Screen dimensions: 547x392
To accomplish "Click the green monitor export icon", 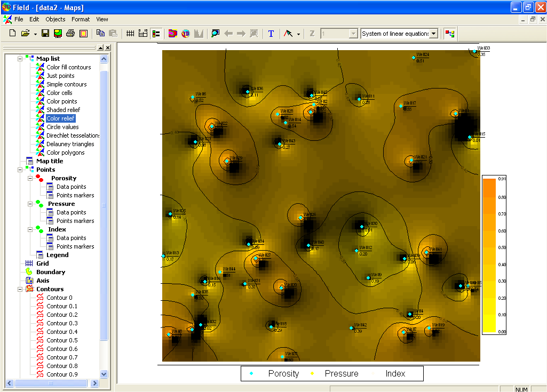I will [x=58, y=34].
